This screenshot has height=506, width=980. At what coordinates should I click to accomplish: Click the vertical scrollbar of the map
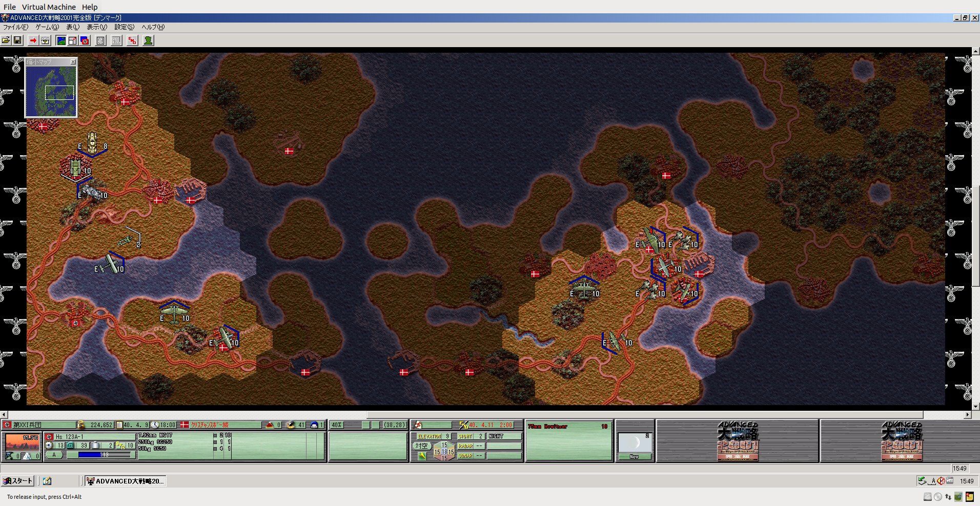(976, 229)
